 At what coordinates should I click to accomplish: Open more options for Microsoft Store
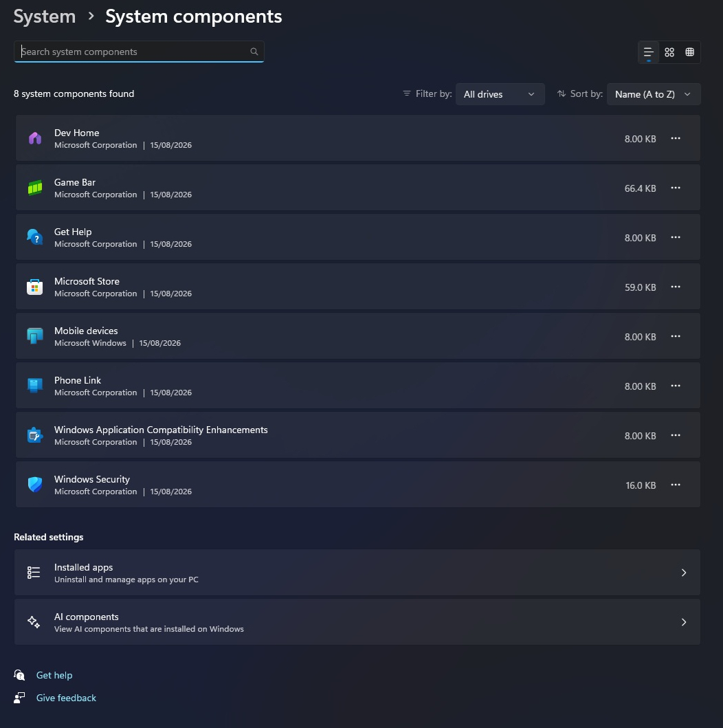pos(675,287)
